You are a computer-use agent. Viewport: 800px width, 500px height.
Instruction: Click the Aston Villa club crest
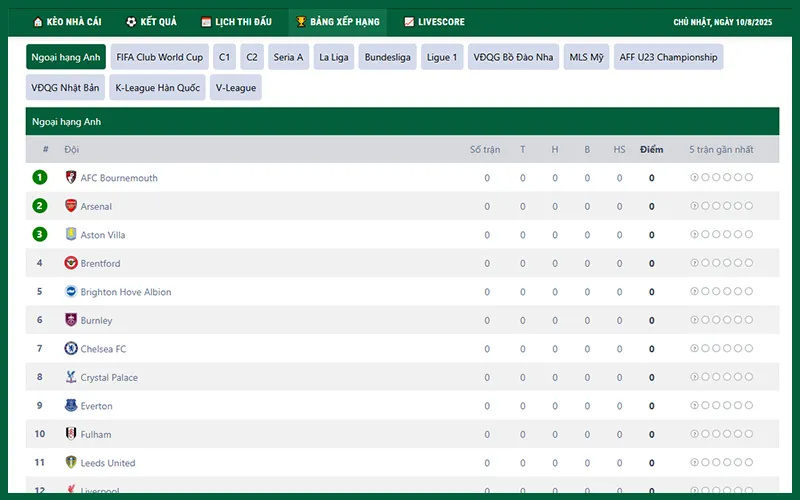coord(71,234)
